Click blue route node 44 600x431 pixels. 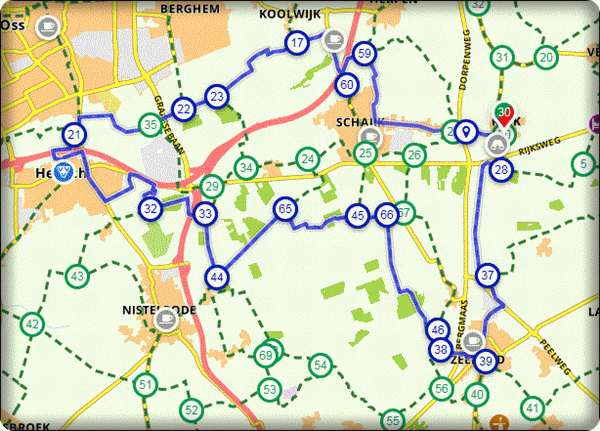coord(218,277)
